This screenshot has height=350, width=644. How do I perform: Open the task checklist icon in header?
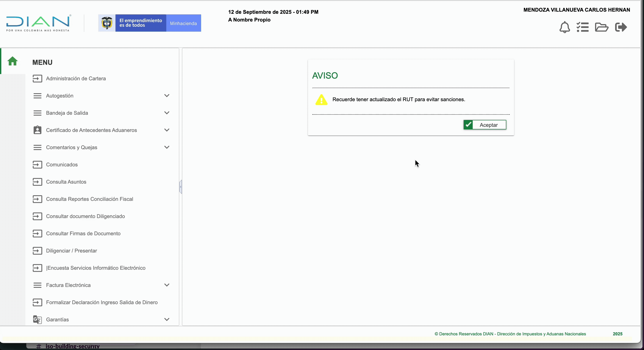[583, 27]
